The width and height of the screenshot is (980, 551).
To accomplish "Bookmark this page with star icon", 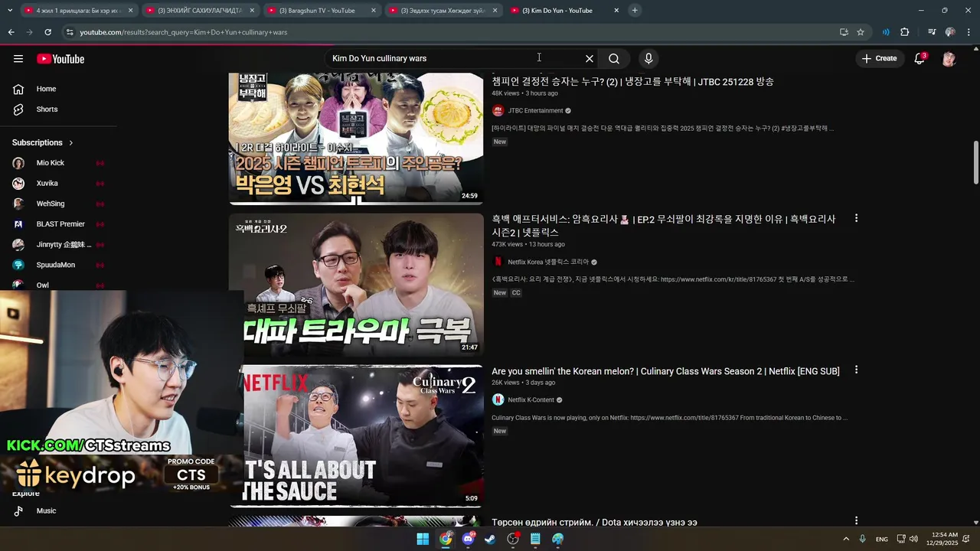I will click(861, 32).
